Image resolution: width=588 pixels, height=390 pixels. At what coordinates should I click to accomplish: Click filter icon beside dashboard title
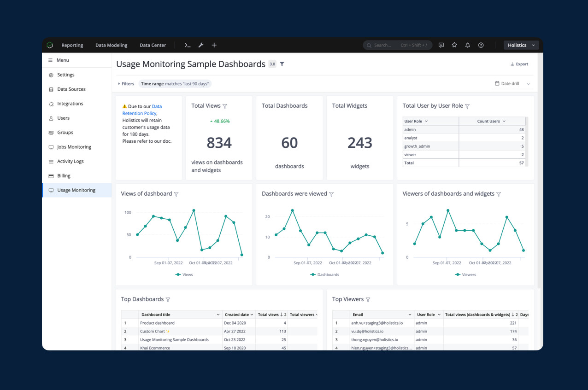pyautogui.click(x=282, y=64)
